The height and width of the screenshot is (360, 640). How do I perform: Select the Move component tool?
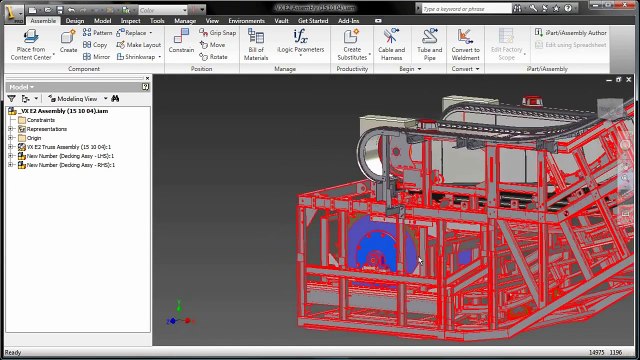pos(212,44)
